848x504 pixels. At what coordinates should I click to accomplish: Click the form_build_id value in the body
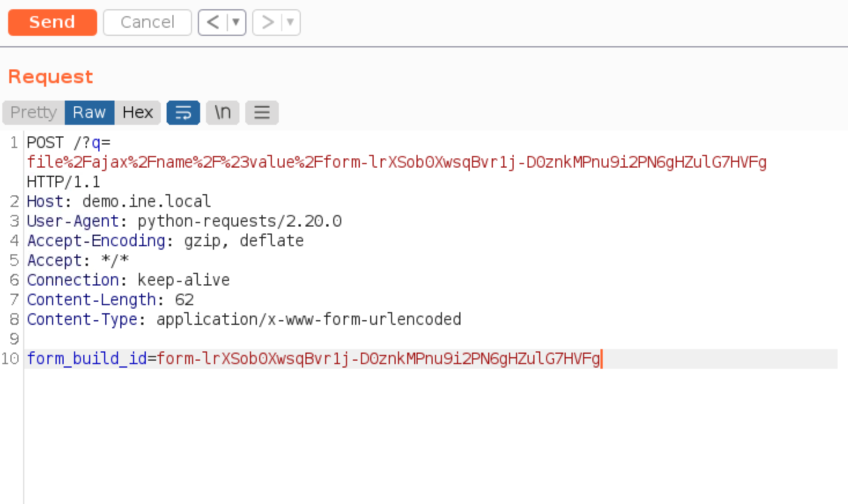pyautogui.click(x=378, y=359)
